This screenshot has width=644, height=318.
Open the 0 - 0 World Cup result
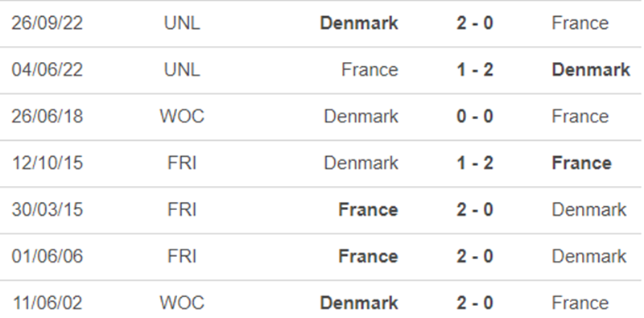[474, 116]
